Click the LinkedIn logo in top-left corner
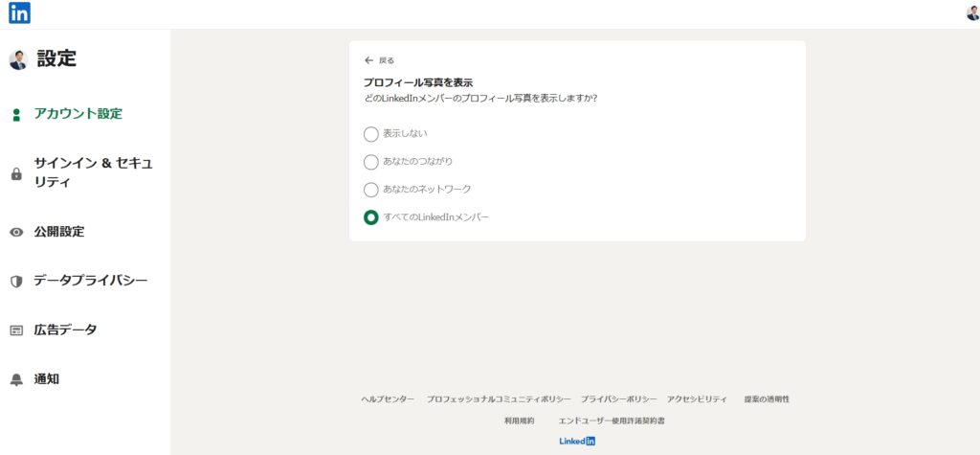This screenshot has height=455, width=980. click(19, 13)
